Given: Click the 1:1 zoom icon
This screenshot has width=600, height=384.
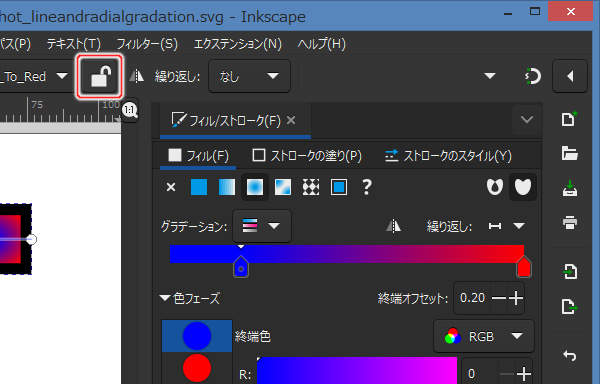Looking at the screenshot, I should tap(130, 111).
